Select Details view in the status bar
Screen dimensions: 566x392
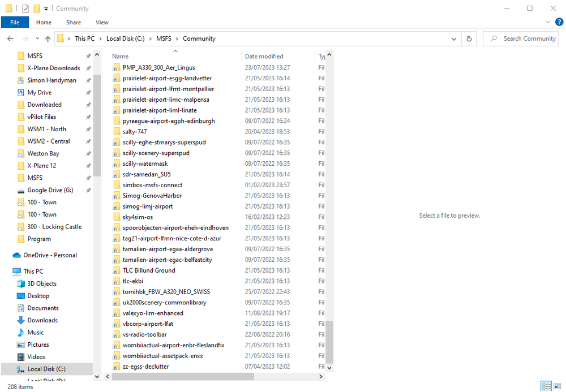(546, 386)
